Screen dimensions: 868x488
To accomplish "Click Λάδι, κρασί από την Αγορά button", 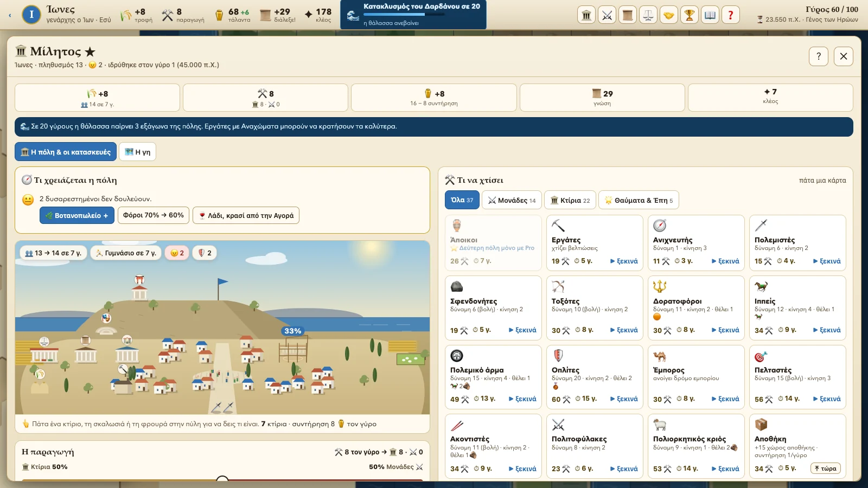I will [x=246, y=215].
